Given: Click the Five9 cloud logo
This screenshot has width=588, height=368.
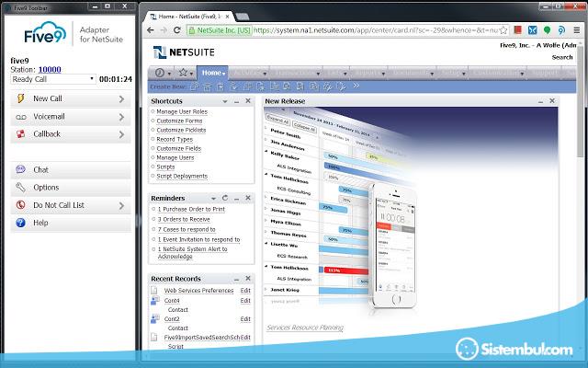Looking at the screenshot, I should [x=45, y=32].
